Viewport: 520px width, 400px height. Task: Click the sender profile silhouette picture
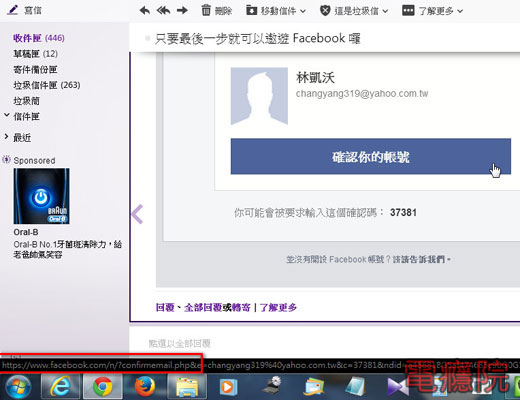click(x=259, y=96)
